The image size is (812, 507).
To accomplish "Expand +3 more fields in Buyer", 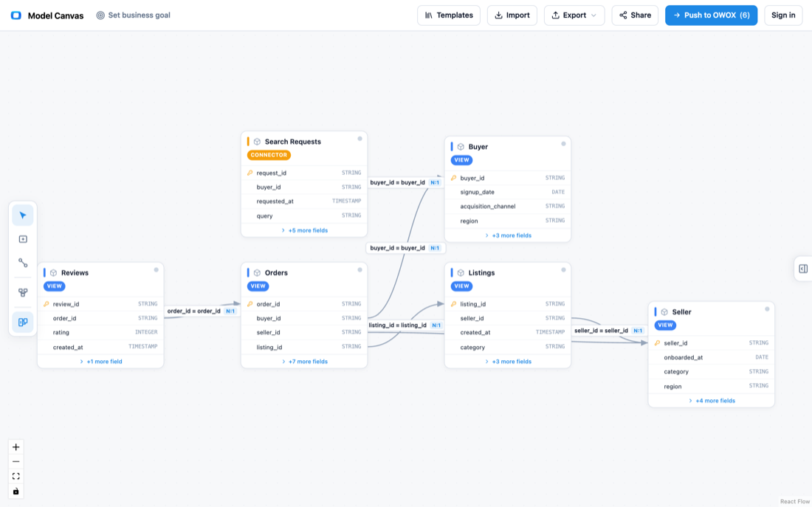I will click(x=508, y=235).
